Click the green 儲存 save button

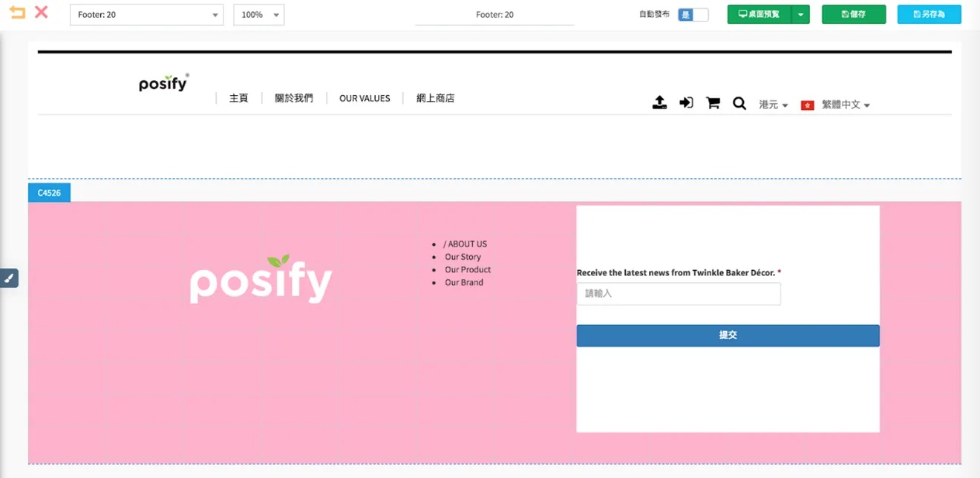click(854, 14)
